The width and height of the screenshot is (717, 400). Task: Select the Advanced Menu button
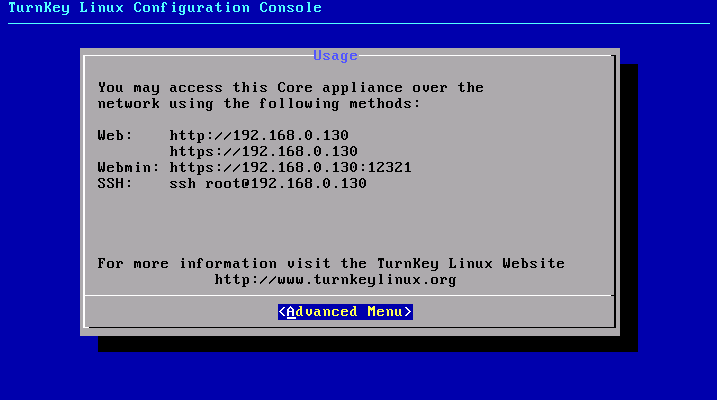345,312
